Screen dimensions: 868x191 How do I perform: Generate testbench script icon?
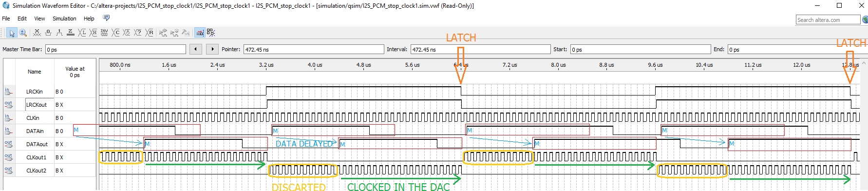186,33
